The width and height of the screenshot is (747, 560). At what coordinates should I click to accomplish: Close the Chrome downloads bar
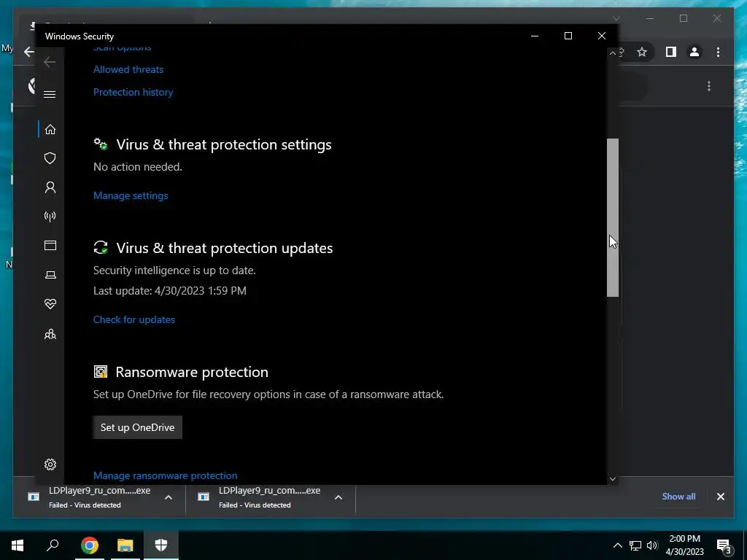pyautogui.click(x=720, y=497)
